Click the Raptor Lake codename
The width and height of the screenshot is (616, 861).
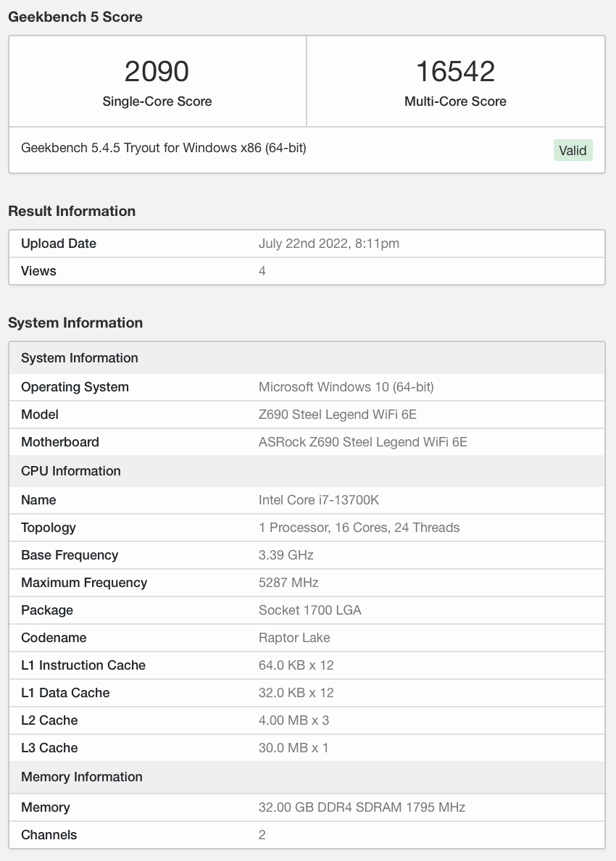tap(294, 638)
